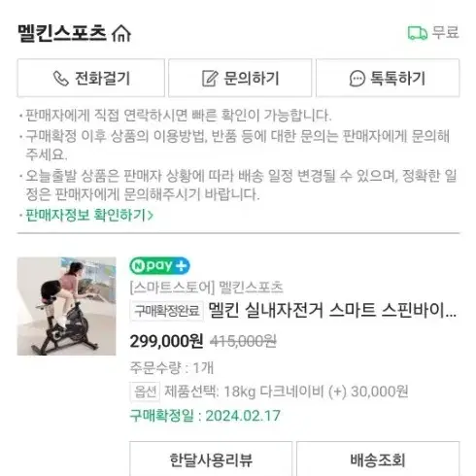Click the 한달사용리뷰 button
Image resolution: width=476 pixels, height=476 pixels.
211,459
